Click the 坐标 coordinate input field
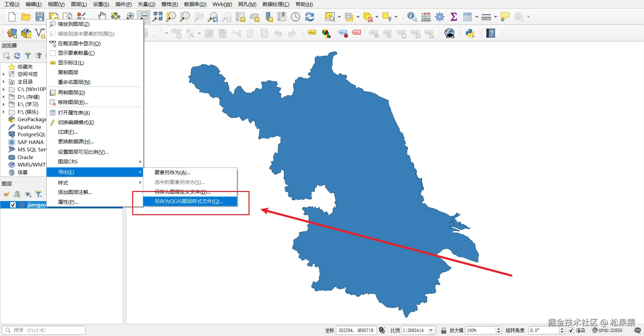 coord(356,331)
